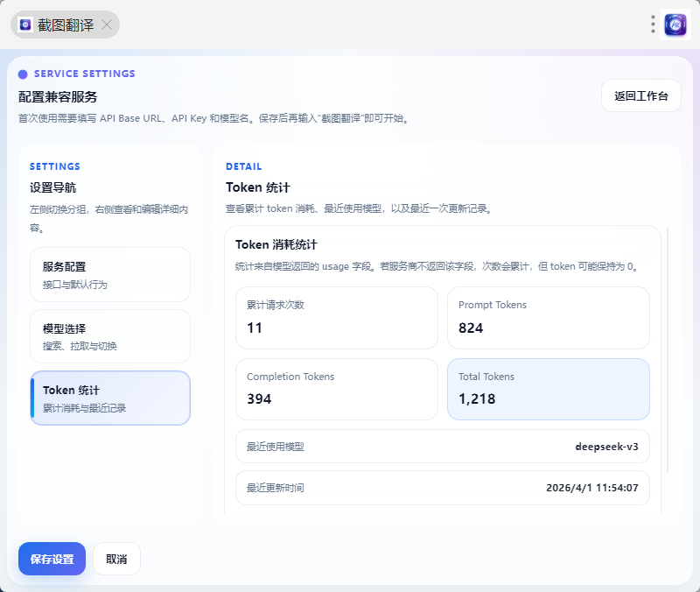Select the 截图翻译 chip label
700x592 pixels.
[66, 25]
